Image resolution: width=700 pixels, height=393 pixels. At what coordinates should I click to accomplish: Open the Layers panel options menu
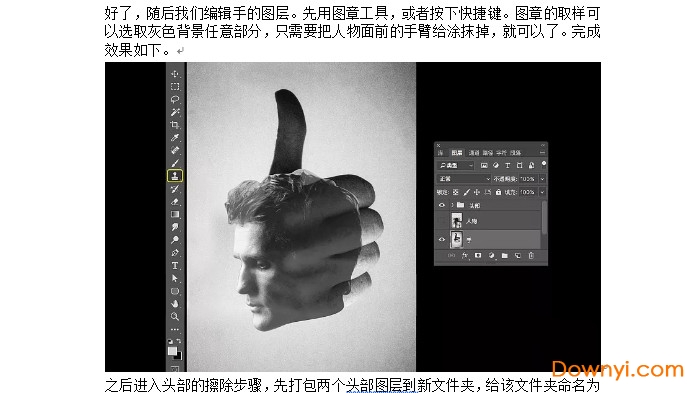542,152
